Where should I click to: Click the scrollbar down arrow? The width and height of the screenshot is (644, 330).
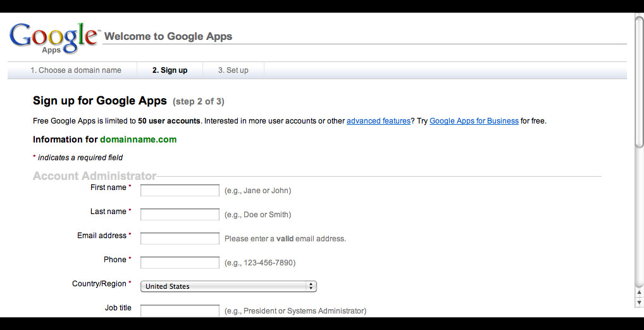[x=639, y=302]
